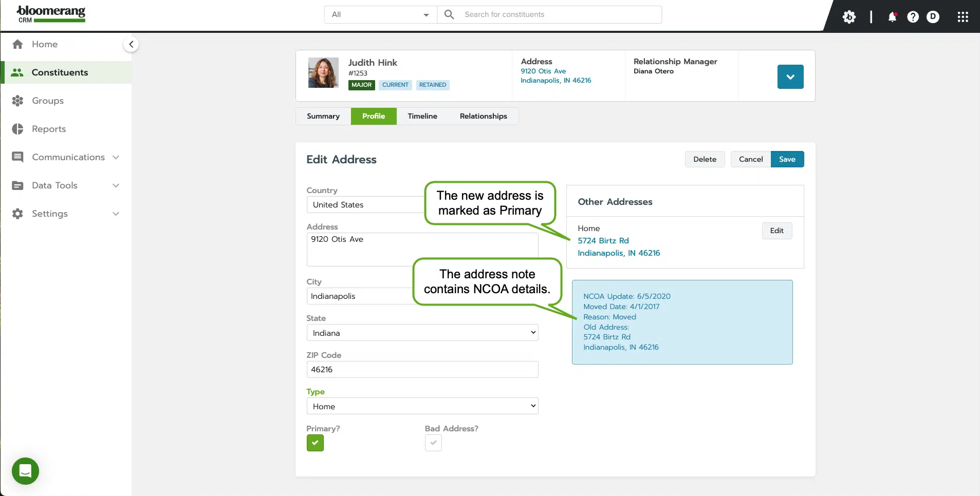Click the search magnifier icon
The image size is (980, 496).
[449, 14]
